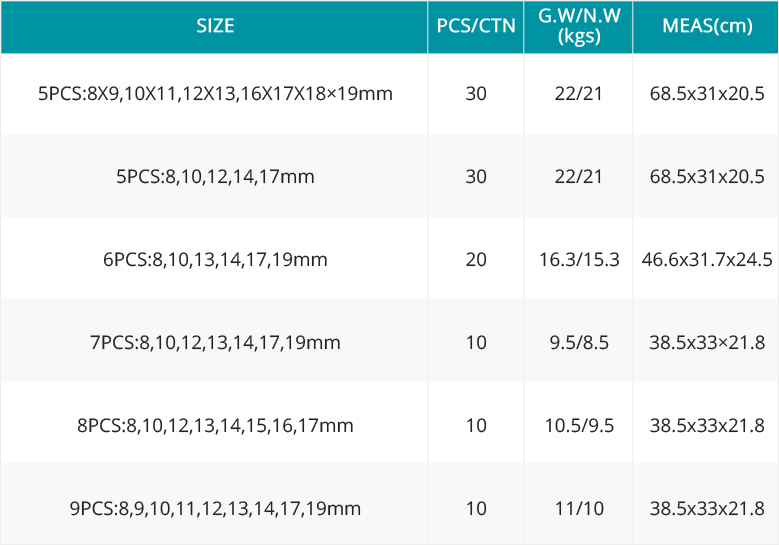Click the SIZE column header
The image size is (779, 545).
click(x=215, y=26)
